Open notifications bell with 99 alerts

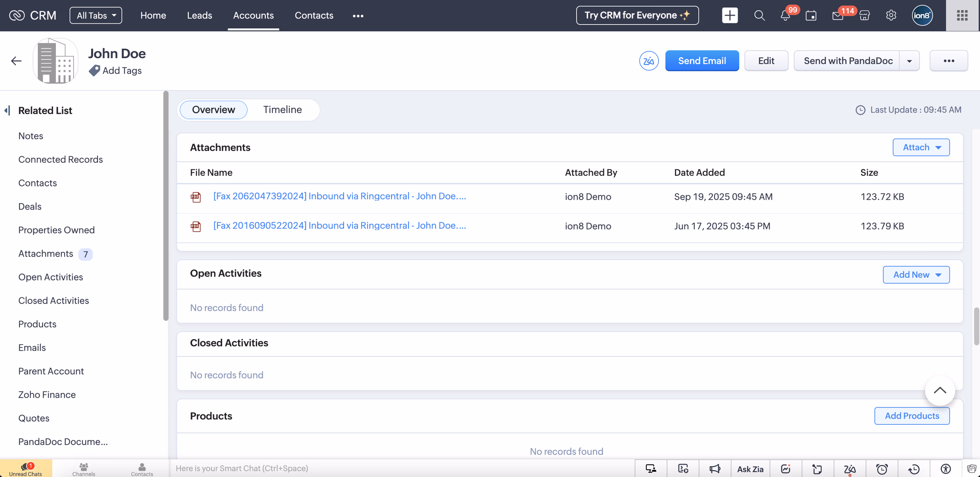tap(785, 15)
